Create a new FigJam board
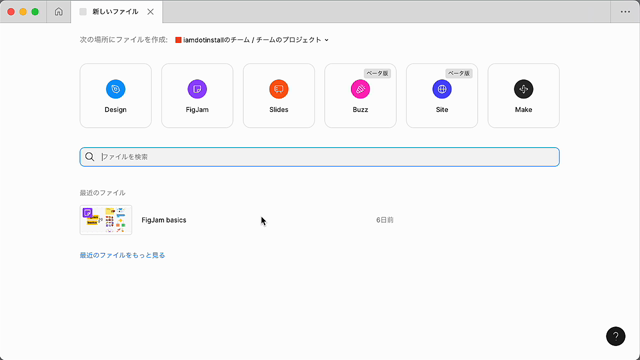 click(x=197, y=96)
